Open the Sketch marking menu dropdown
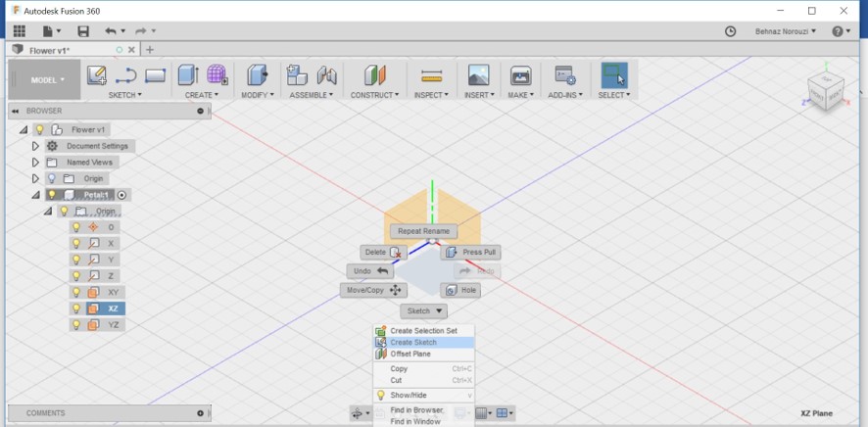 (x=423, y=310)
